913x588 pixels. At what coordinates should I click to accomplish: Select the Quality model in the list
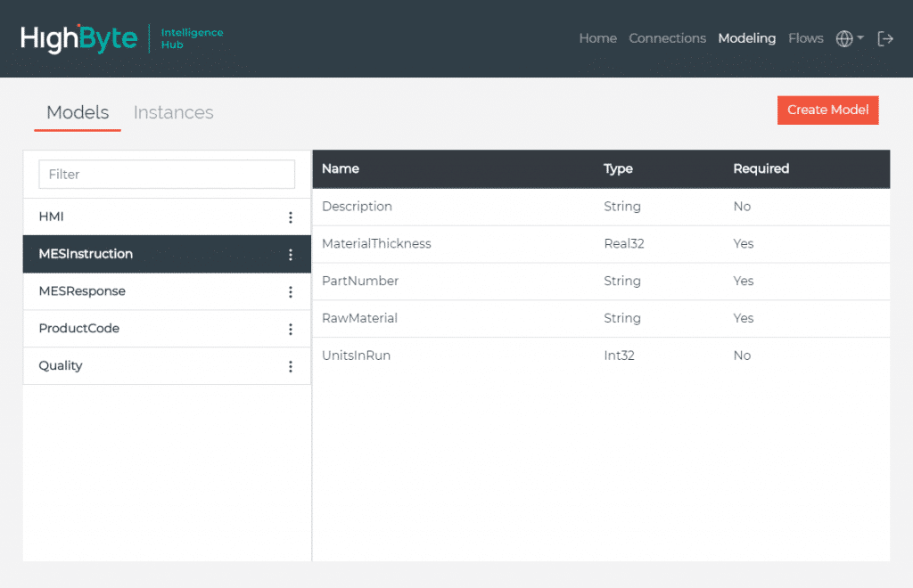click(61, 366)
